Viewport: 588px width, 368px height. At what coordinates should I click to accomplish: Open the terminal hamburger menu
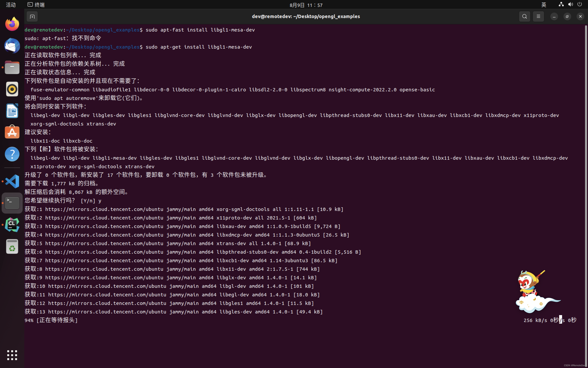point(538,17)
